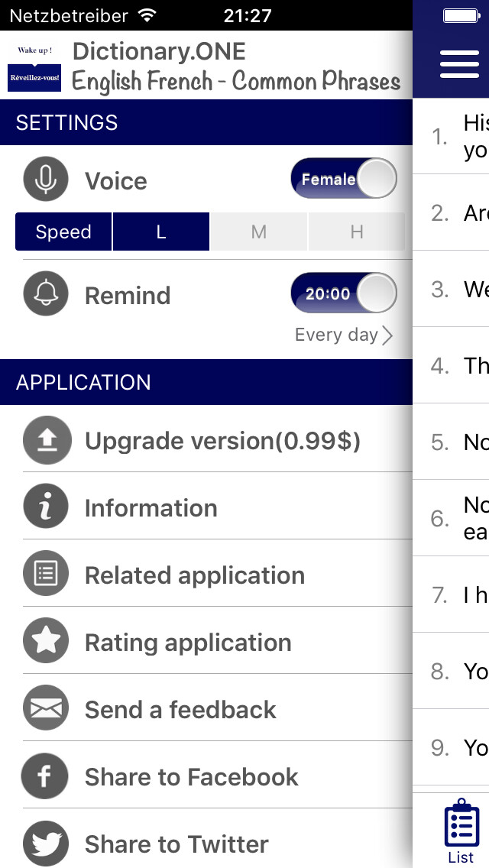Tap the Twitter bird icon
This screenshot has height=868, width=489.
pyautogui.click(x=46, y=844)
